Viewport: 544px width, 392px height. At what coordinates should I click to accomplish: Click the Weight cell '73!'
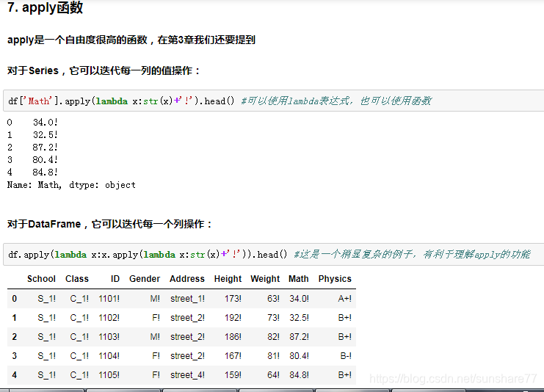273,318
